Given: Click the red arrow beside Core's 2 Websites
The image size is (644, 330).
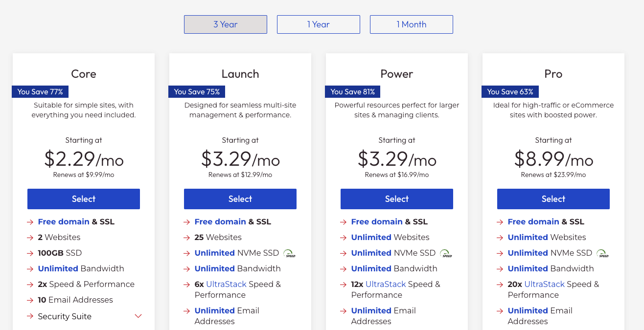Looking at the screenshot, I should click(30, 237).
